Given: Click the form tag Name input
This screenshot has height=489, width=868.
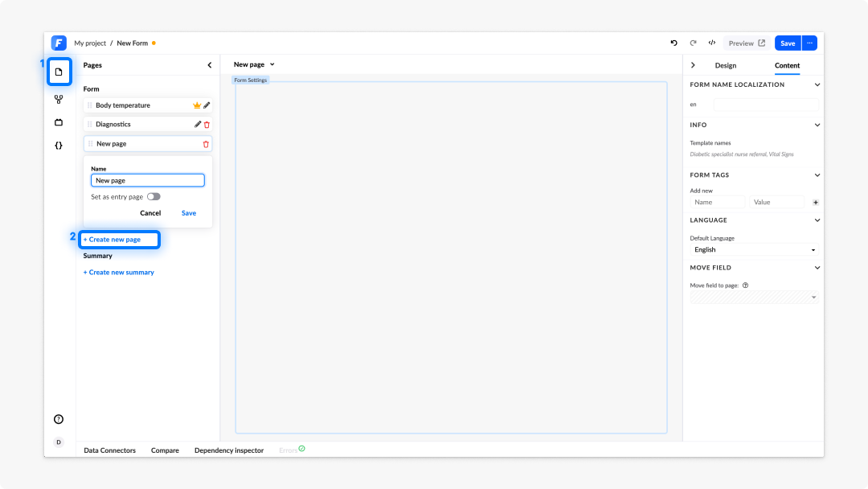Looking at the screenshot, I should tap(718, 202).
